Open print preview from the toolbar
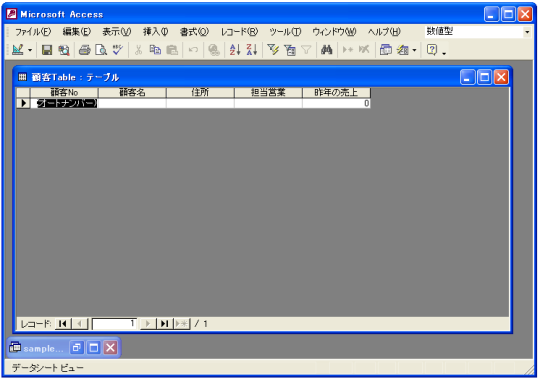 click(x=101, y=50)
